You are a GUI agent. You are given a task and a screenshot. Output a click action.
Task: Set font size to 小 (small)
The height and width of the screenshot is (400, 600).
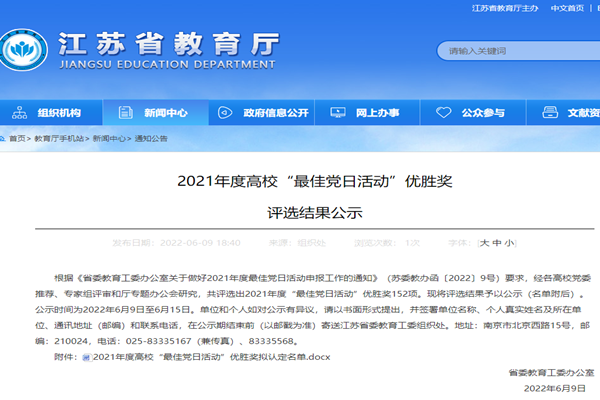509,243
